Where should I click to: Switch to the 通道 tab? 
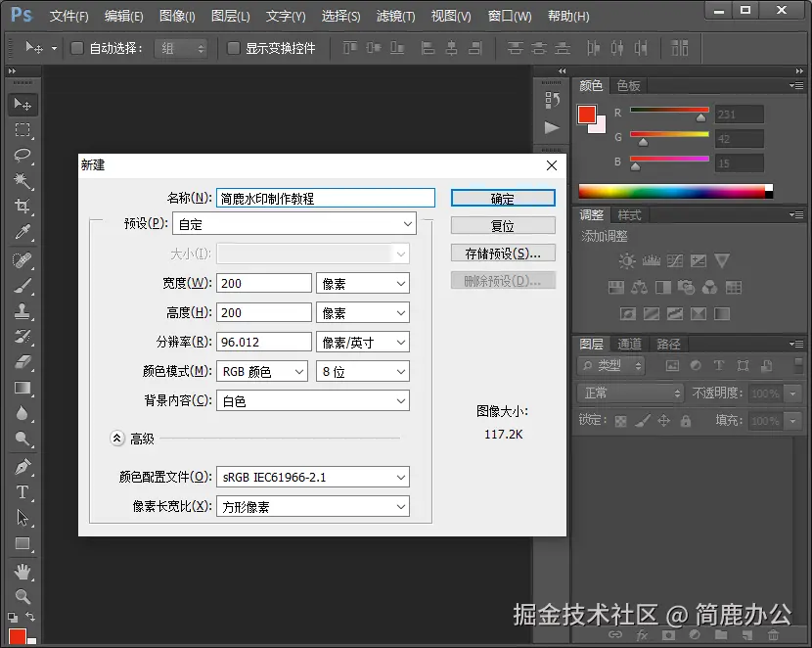628,344
